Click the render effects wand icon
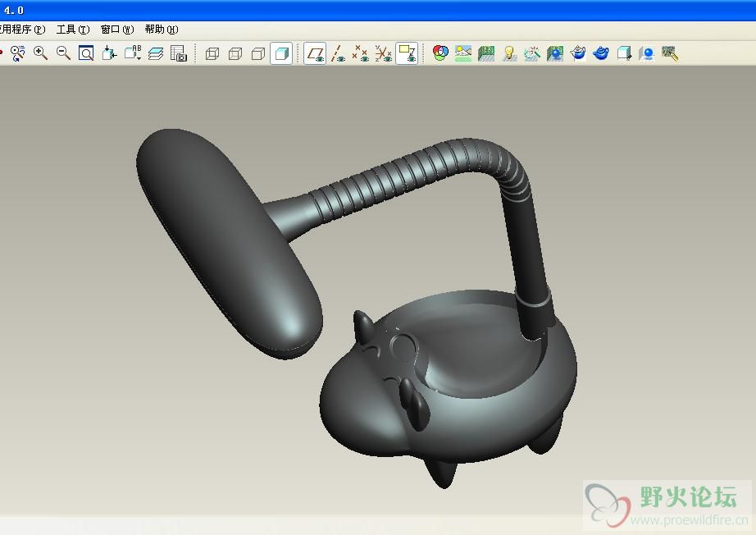The image size is (756, 535). pyautogui.click(x=532, y=53)
